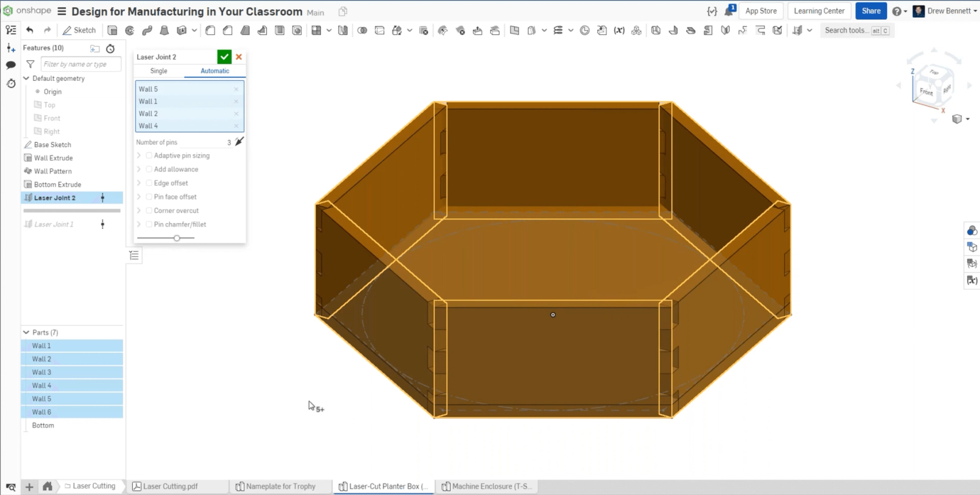Select the Extrude tool icon
The height and width of the screenshot is (495, 980).
112,30
